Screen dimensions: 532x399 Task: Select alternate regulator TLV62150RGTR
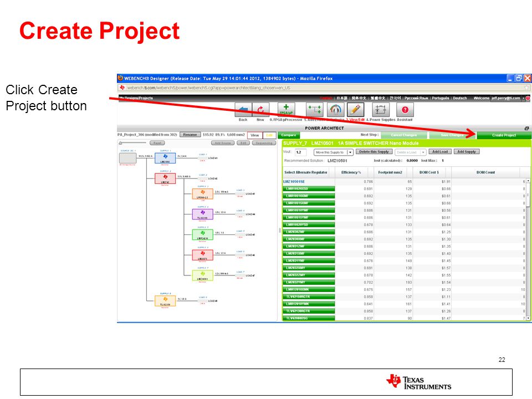(x=309, y=296)
